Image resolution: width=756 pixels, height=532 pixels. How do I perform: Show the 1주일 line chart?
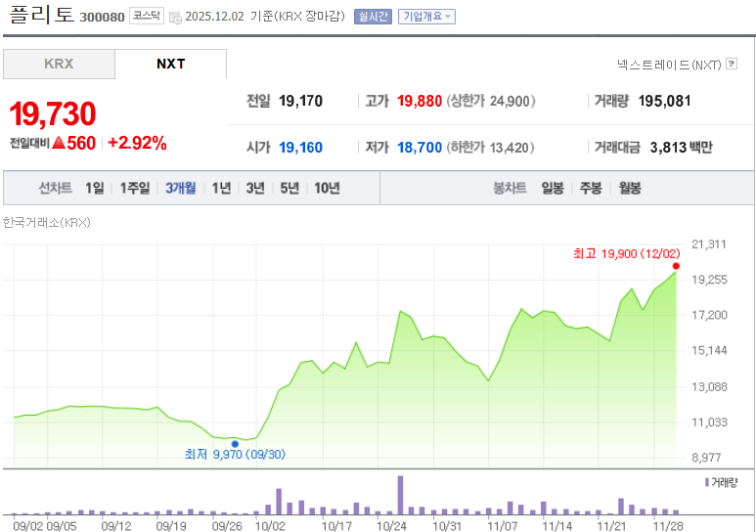pos(135,188)
